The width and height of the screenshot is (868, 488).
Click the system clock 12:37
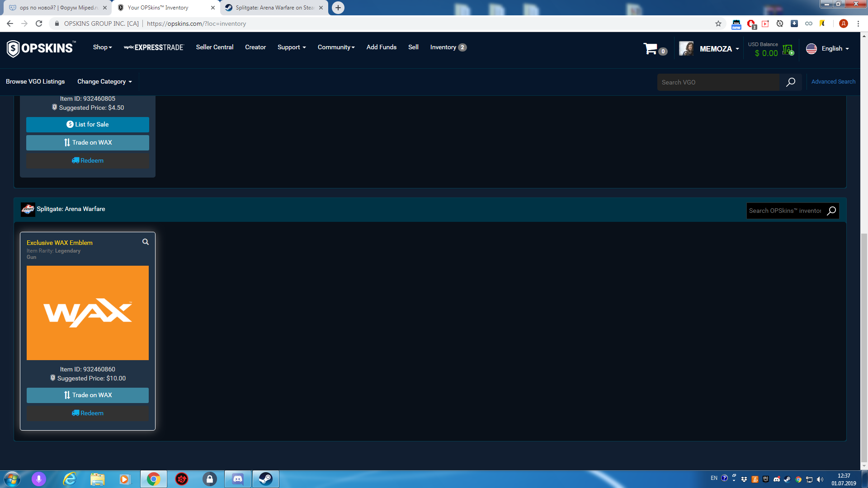pos(844,476)
